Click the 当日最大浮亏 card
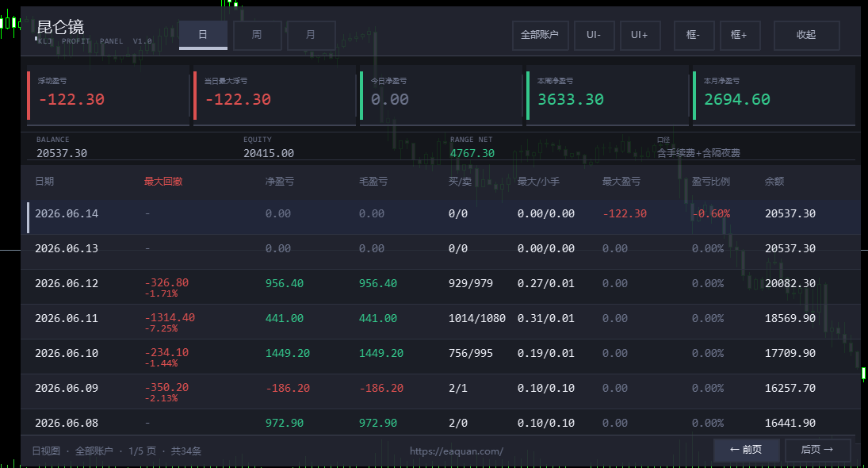This screenshot has height=468, width=868. coord(274,95)
